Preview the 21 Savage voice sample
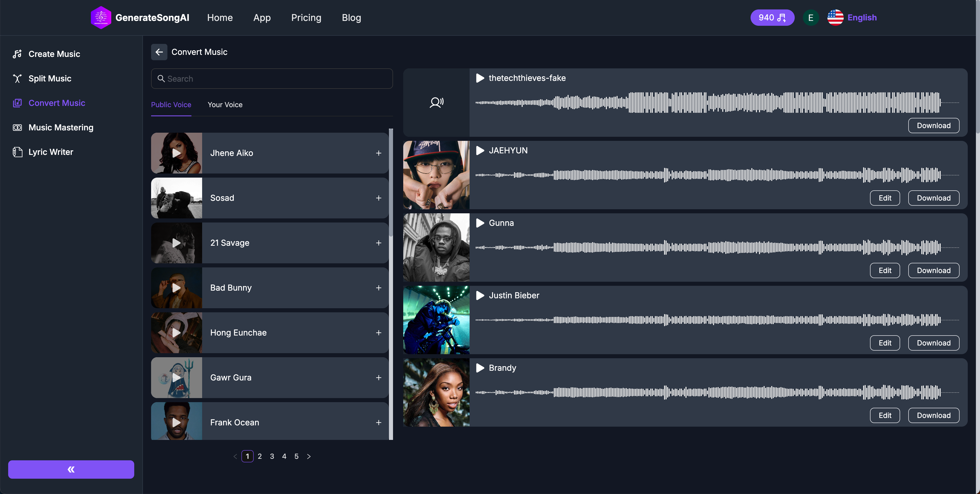Viewport: 980px width, 494px height. tap(177, 243)
